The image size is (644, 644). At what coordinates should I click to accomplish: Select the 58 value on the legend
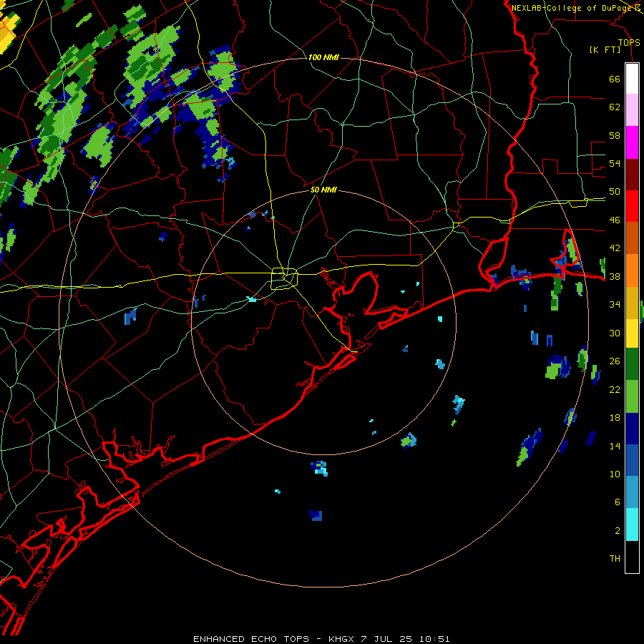tap(615, 135)
